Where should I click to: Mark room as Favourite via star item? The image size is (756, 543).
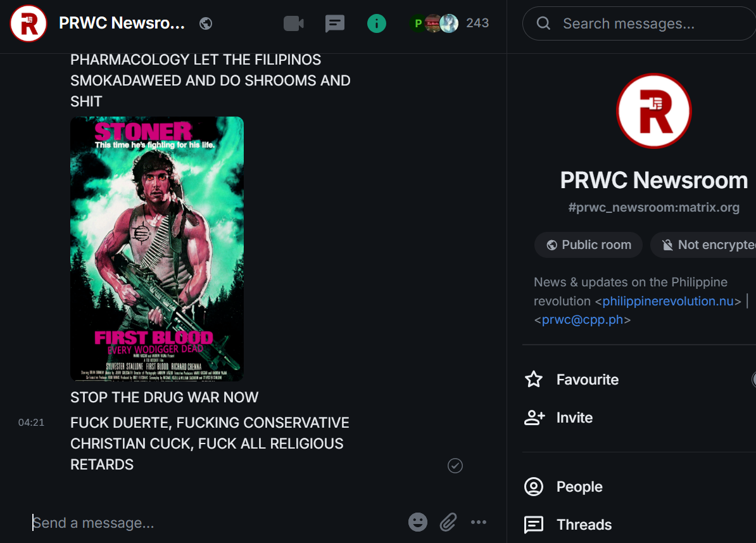click(571, 380)
